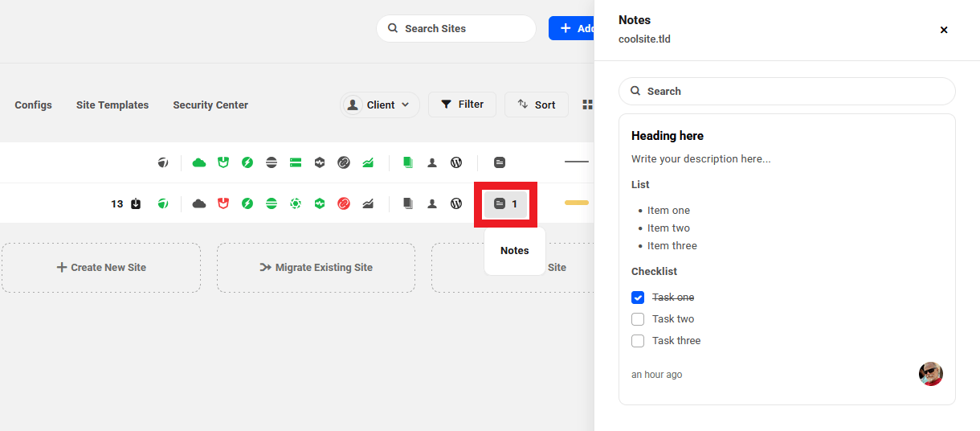Click the "Item three" list entry
This screenshot has height=431, width=980.
pos(672,246)
